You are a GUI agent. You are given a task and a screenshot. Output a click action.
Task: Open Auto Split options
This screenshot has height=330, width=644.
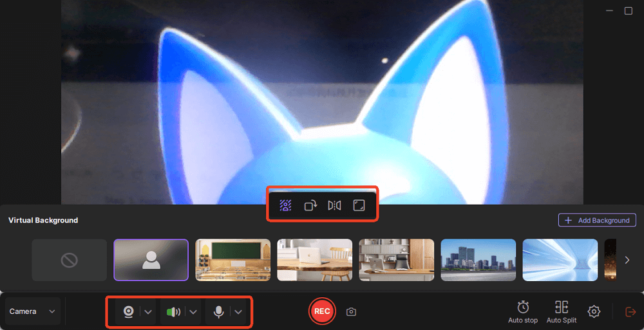coord(562,313)
